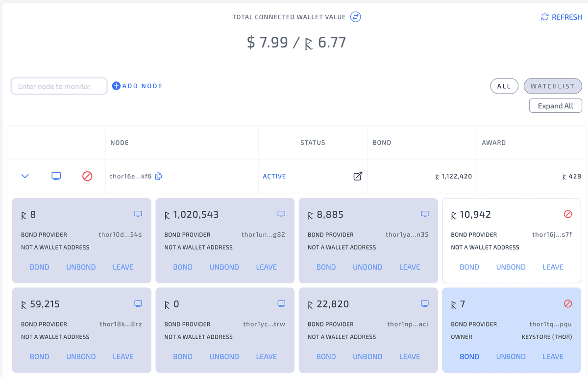The height and width of the screenshot is (377, 588).
Task: Click the monitor icon in the node table row
Action: point(56,176)
